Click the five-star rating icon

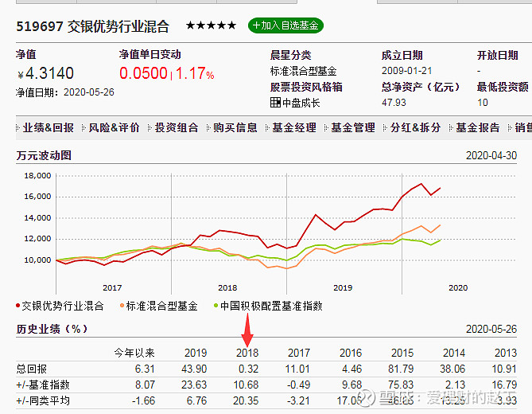[x=211, y=25]
